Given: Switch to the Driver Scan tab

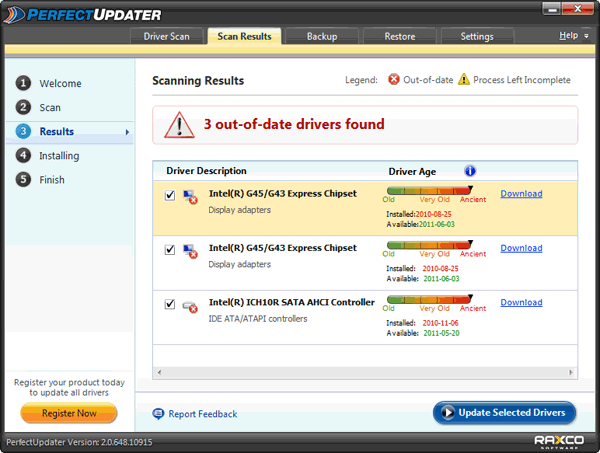Looking at the screenshot, I should pos(166,36).
